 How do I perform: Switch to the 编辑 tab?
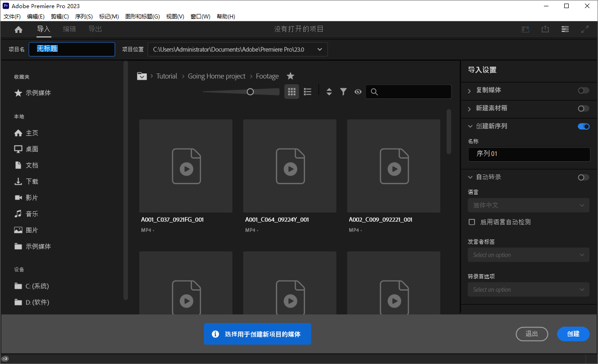(x=69, y=29)
